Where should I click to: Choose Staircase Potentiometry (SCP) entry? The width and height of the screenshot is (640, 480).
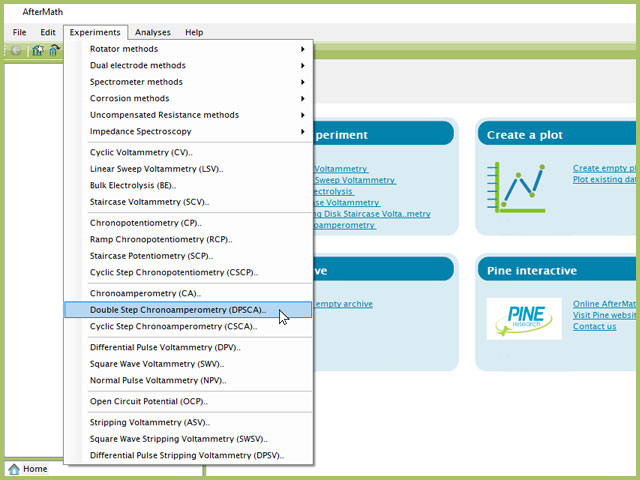[x=189, y=256]
